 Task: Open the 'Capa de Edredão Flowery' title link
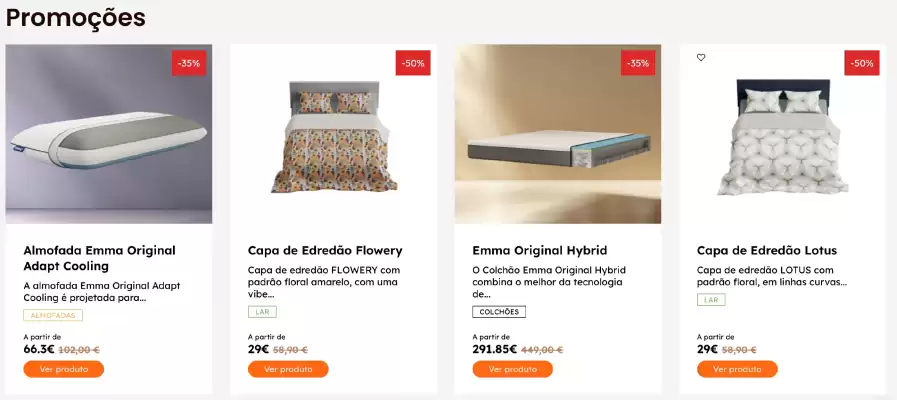click(x=325, y=250)
